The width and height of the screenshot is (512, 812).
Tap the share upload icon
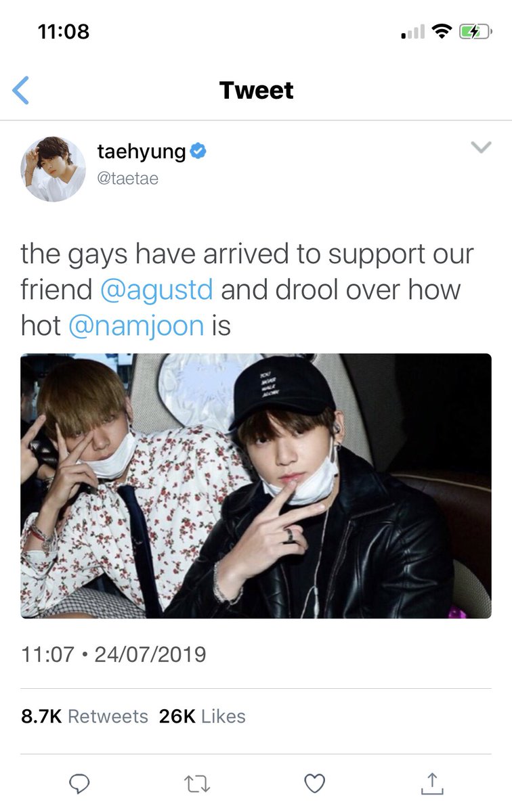(x=431, y=784)
